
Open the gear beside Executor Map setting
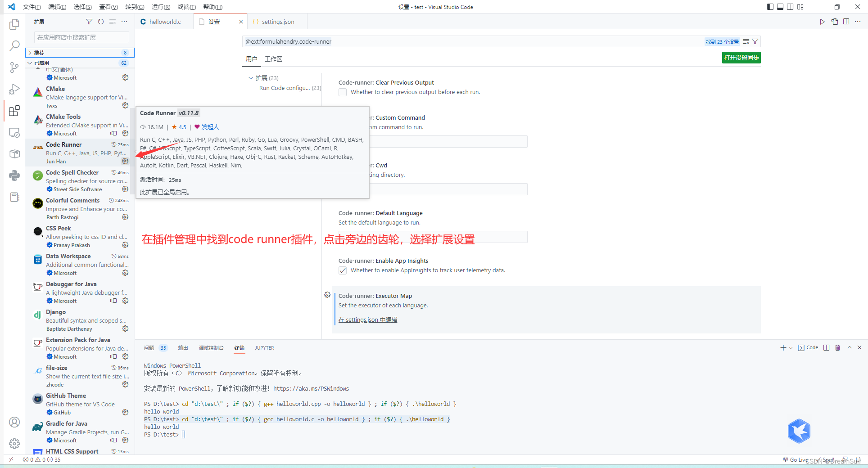327,295
